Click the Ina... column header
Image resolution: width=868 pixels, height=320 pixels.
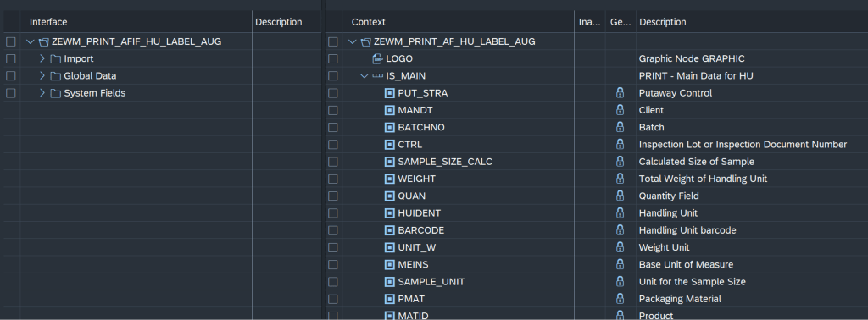click(589, 22)
